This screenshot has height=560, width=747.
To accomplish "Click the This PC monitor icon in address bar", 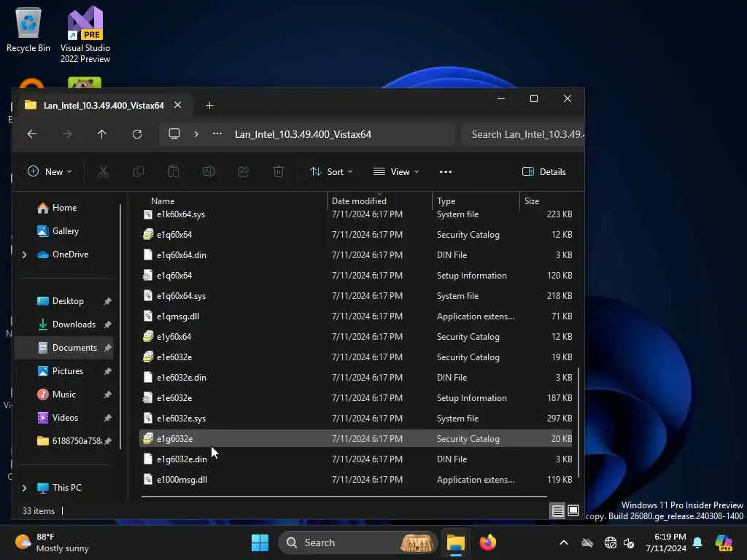I will (x=174, y=134).
